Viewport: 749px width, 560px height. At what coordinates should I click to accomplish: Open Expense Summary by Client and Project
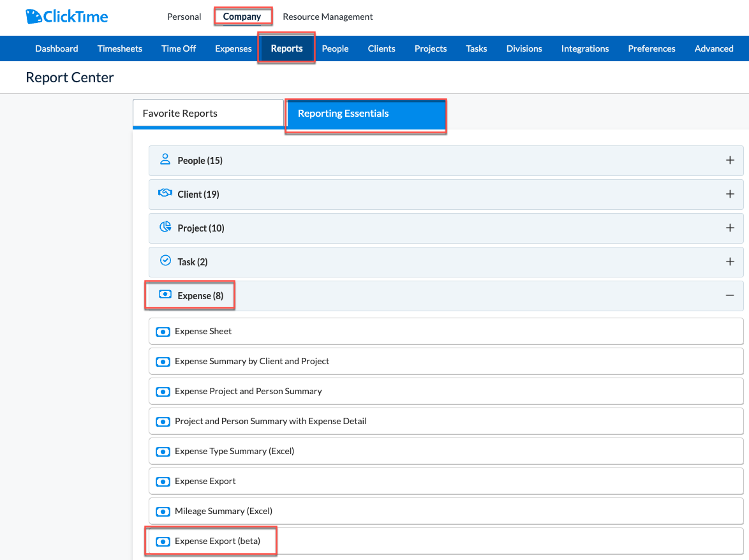446,362
